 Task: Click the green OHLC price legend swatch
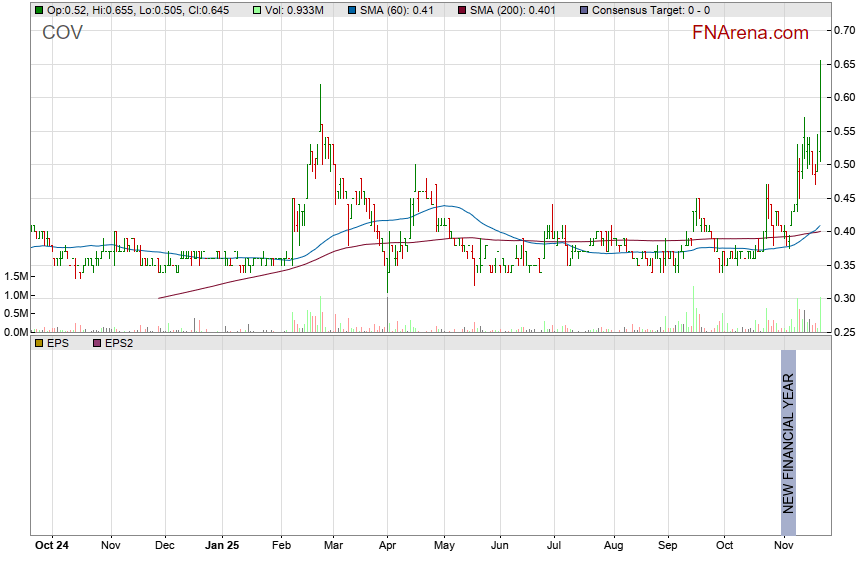pos(39,10)
